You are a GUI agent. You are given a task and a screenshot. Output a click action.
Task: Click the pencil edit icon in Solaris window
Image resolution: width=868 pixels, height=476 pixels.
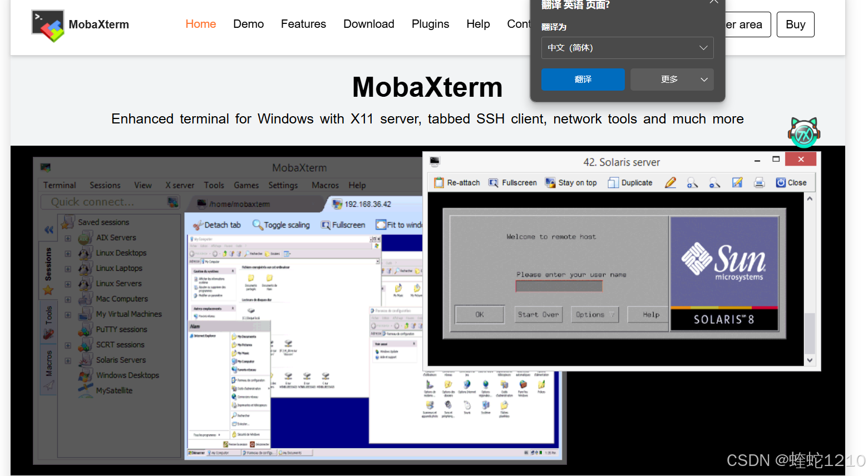[670, 182]
